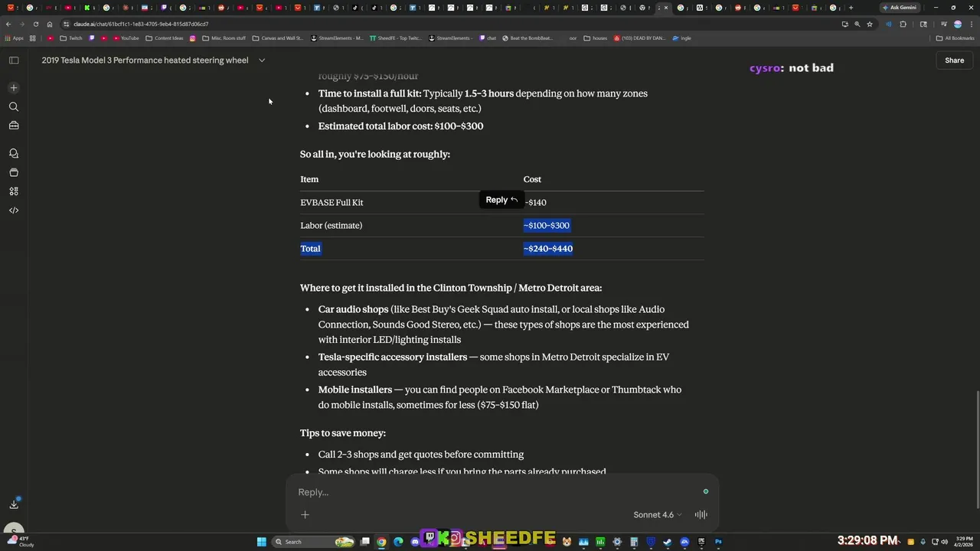Image resolution: width=980 pixels, height=551 pixels.
Task: Select the ~$100–$300 labor cost cell
Action: coord(547,226)
